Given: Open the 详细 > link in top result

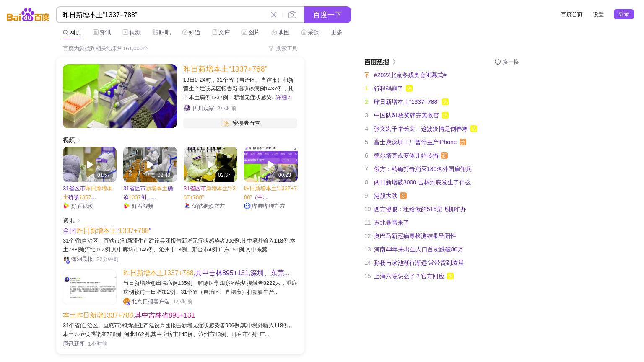Looking at the screenshot, I should tap(284, 97).
